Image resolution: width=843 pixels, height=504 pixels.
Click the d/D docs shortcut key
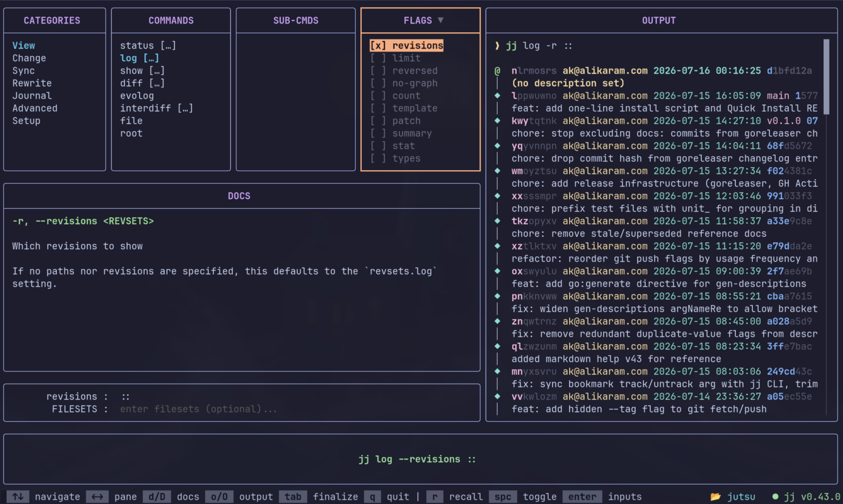pyautogui.click(x=157, y=496)
